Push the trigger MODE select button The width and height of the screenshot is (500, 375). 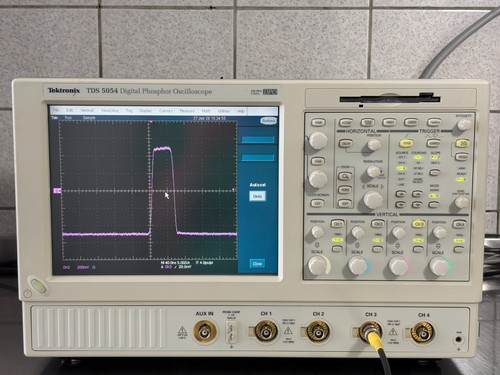tap(434, 204)
